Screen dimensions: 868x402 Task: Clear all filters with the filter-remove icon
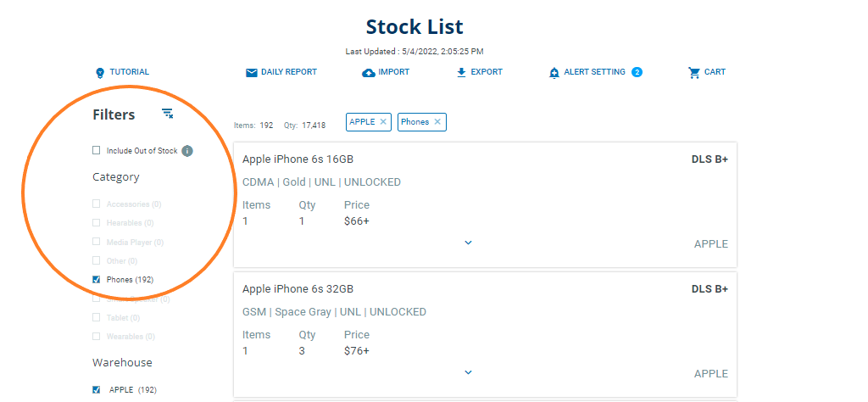[167, 114]
